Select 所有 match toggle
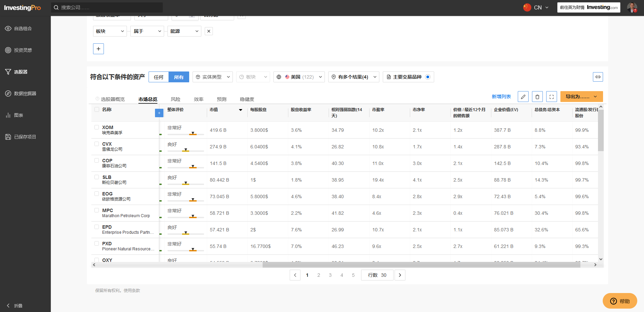This screenshot has width=644, height=312. pyautogui.click(x=179, y=77)
